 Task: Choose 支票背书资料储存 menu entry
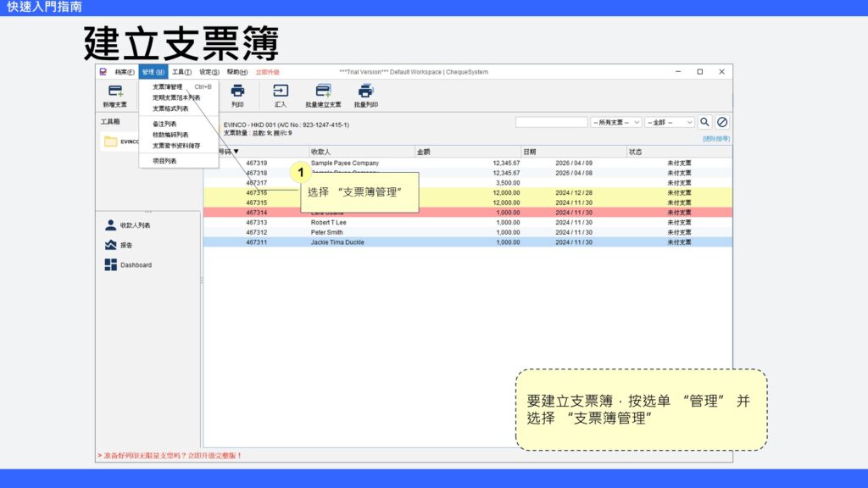(179, 146)
